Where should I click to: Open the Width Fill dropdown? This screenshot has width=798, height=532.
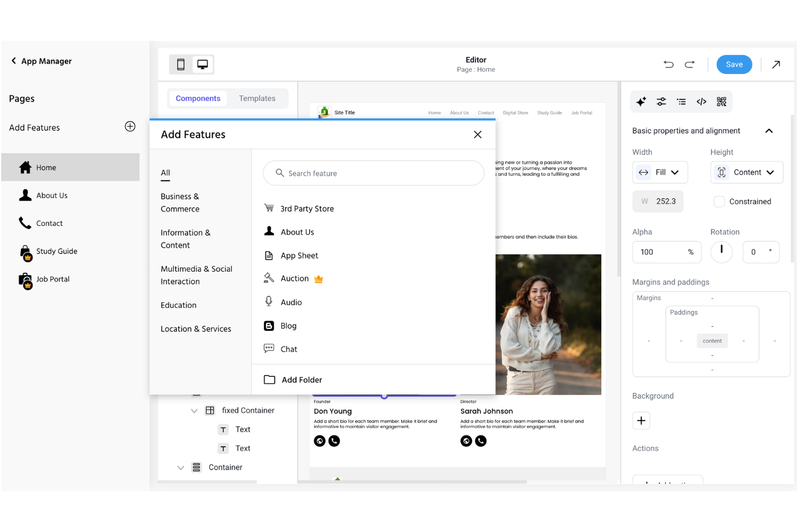tap(660, 172)
